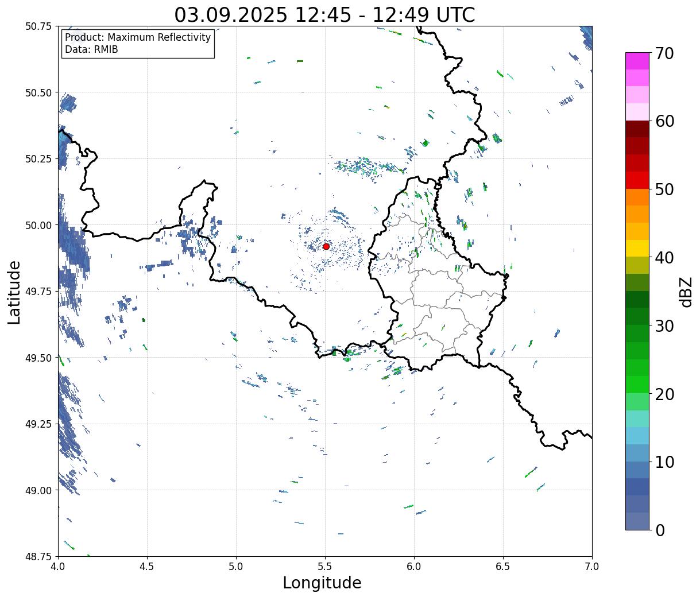Click the longitude tick label 6.5
This screenshot has width=700, height=597.
click(503, 566)
